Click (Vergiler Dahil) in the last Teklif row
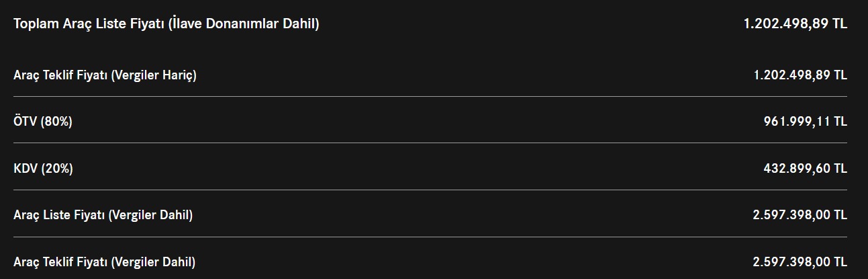Image resolution: width=868 pixels, height=279 pixels. [x=153, y=262]
